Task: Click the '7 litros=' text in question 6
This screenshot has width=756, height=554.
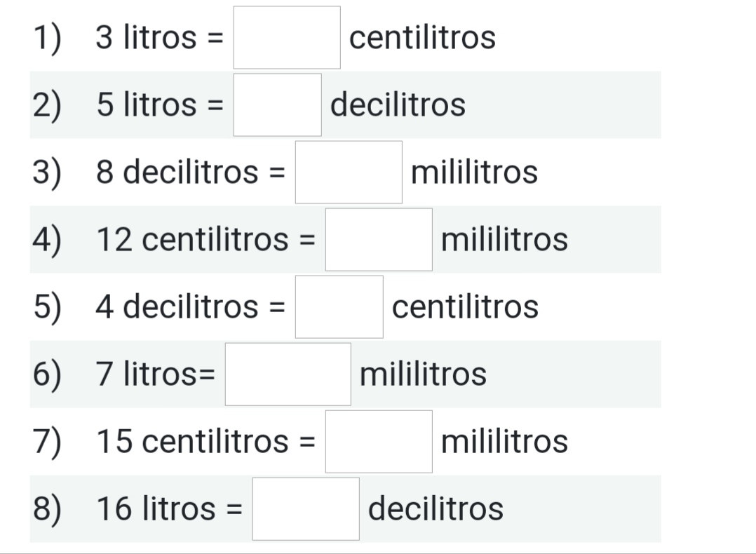Action: click(156, 374)
